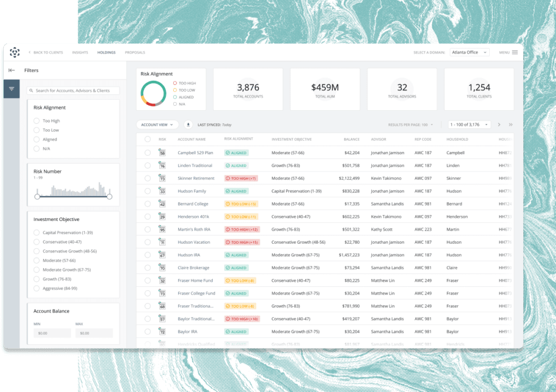Viewport: 556px width, 392px height.
Task: Check the Aggressive (84-99) investment objective
Action: [x=36, y=288]
